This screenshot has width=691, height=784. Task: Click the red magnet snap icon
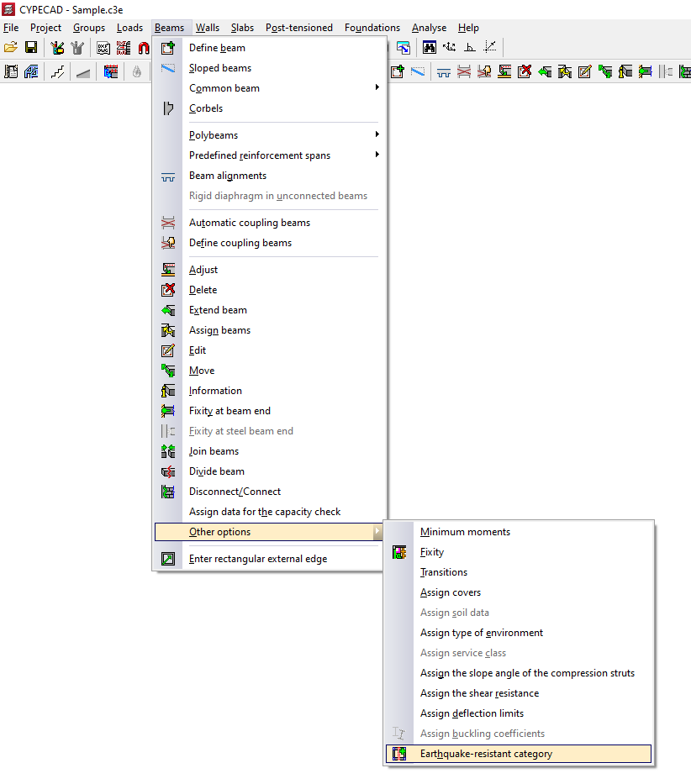click(x=144, y=48)
